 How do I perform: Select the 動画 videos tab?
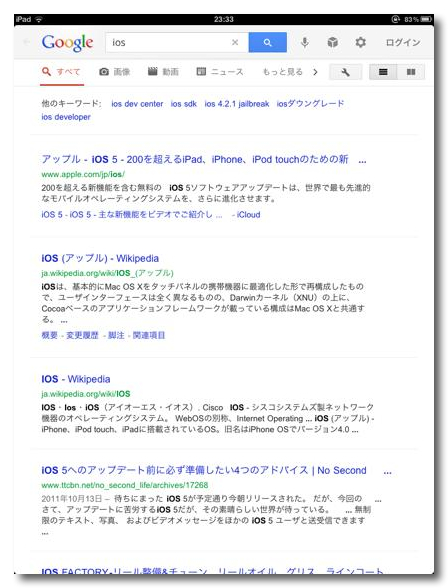pos(163,72)
